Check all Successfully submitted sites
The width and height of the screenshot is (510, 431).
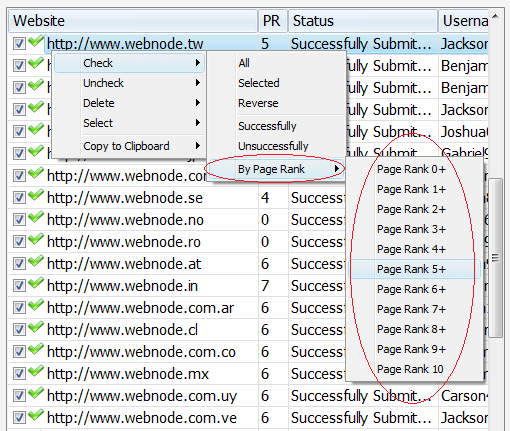[276, 126]
